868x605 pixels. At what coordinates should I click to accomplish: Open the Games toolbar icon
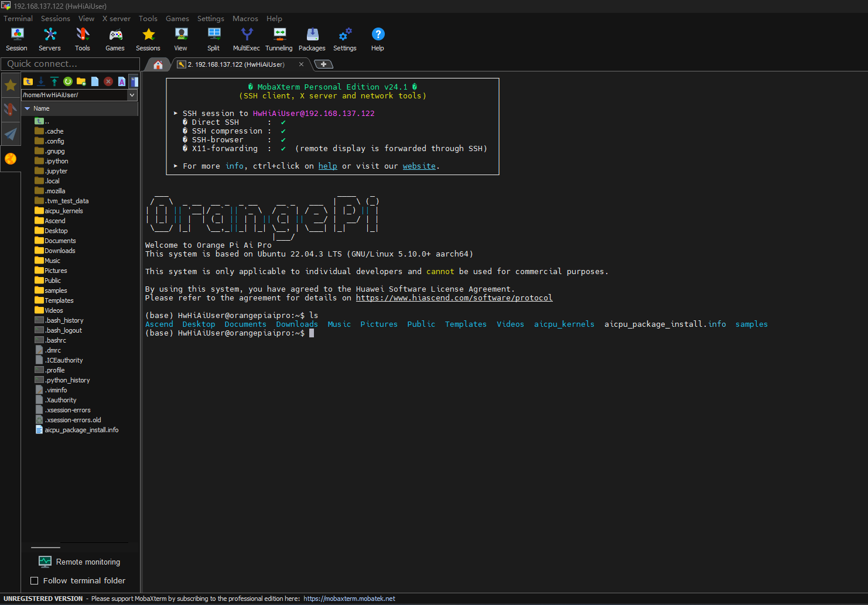click(x=115, y=39)
